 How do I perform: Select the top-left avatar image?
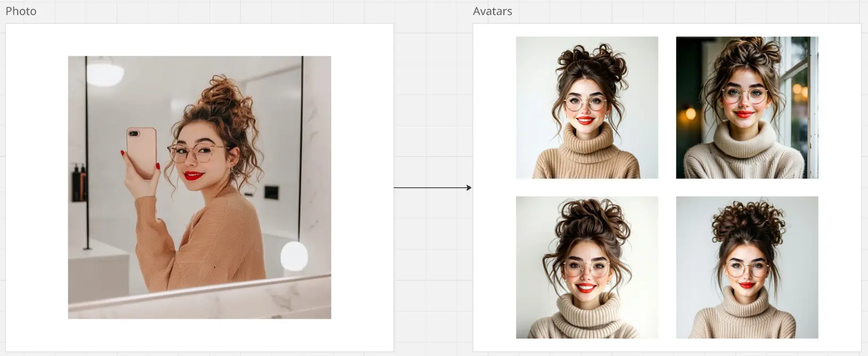[587, 107]
